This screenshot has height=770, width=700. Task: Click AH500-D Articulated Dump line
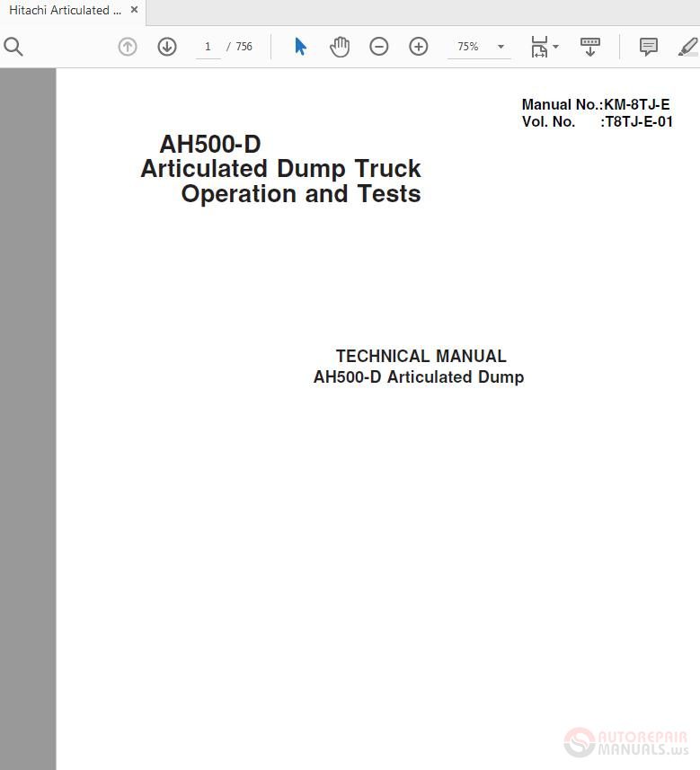(x=419, y=377)
